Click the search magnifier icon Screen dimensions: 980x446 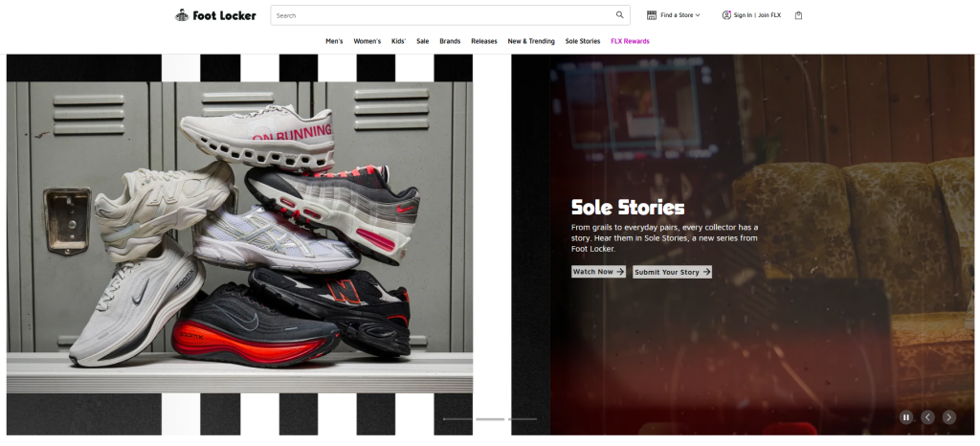tap(619, 15)
